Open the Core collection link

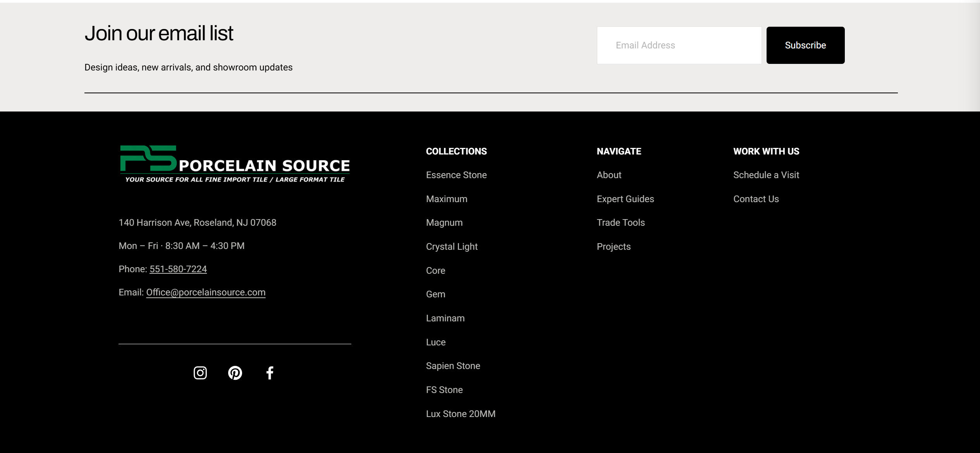[435, 271]
